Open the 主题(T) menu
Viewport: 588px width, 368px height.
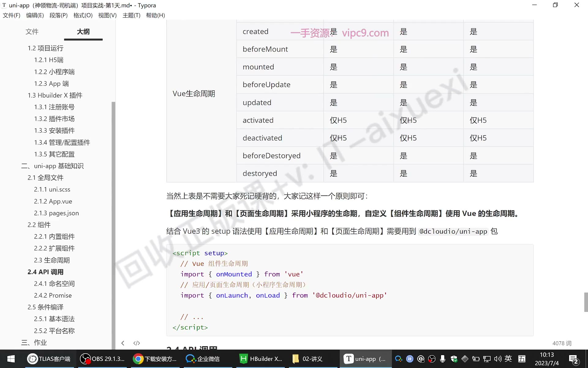click(131, 15)
